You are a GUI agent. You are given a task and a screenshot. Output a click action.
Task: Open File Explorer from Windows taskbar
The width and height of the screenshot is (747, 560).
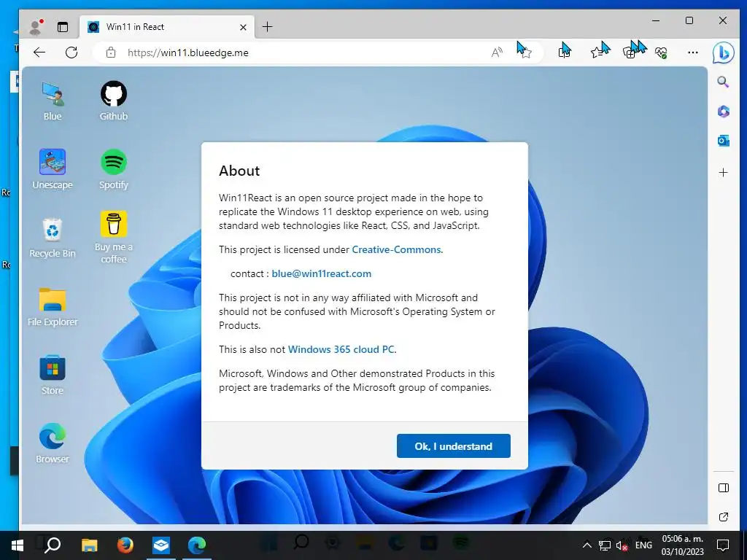click(x=89, y=545)
